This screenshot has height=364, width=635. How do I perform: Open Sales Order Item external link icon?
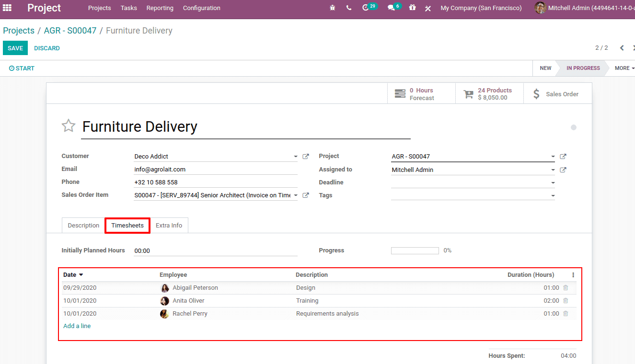306,195
